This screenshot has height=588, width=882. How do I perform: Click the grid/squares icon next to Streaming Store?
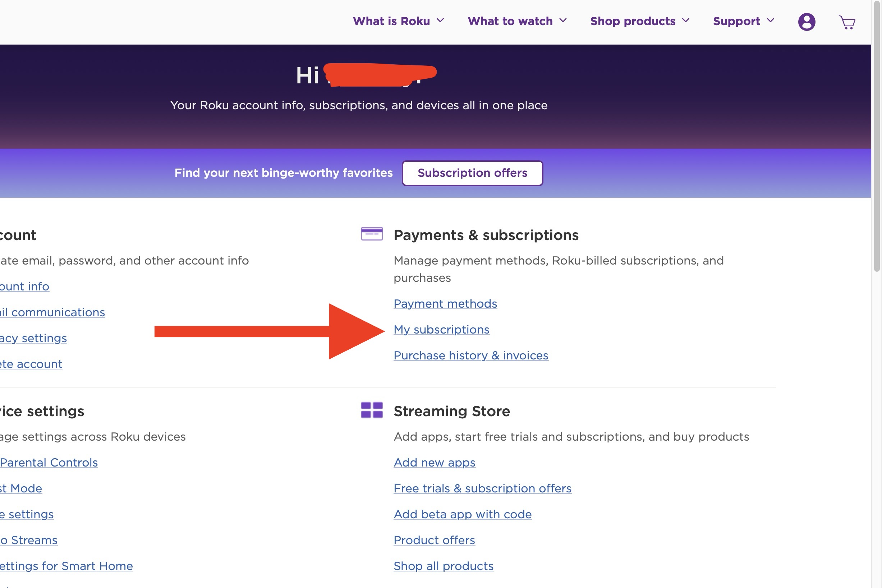tap(372, 410)
